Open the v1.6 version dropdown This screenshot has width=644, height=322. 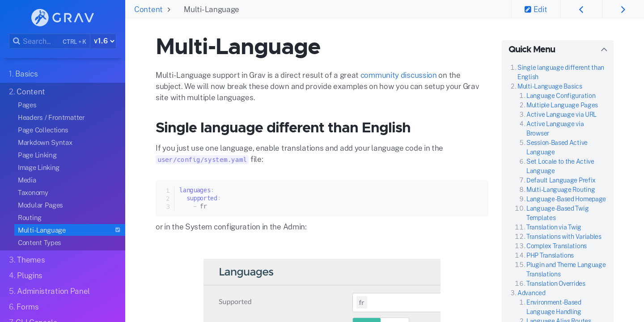pyautogui.click(x=103, y=41)
